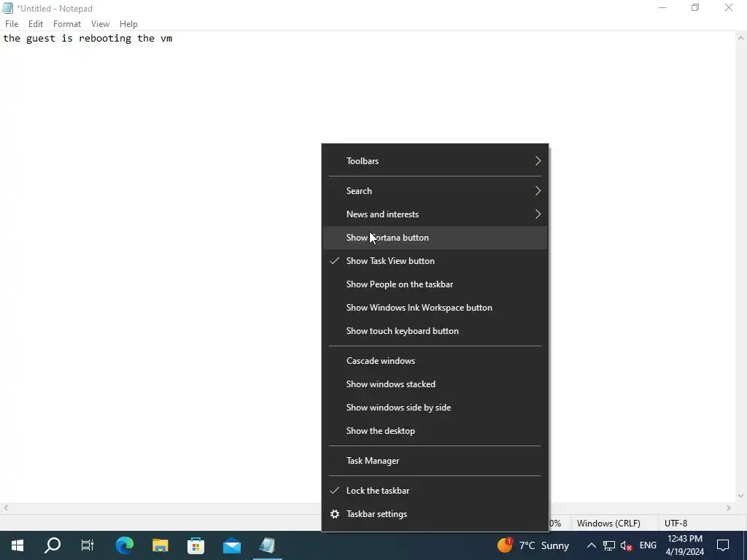Open the Edit menu in Notepad
747x560 pixels.
point(36,24)
